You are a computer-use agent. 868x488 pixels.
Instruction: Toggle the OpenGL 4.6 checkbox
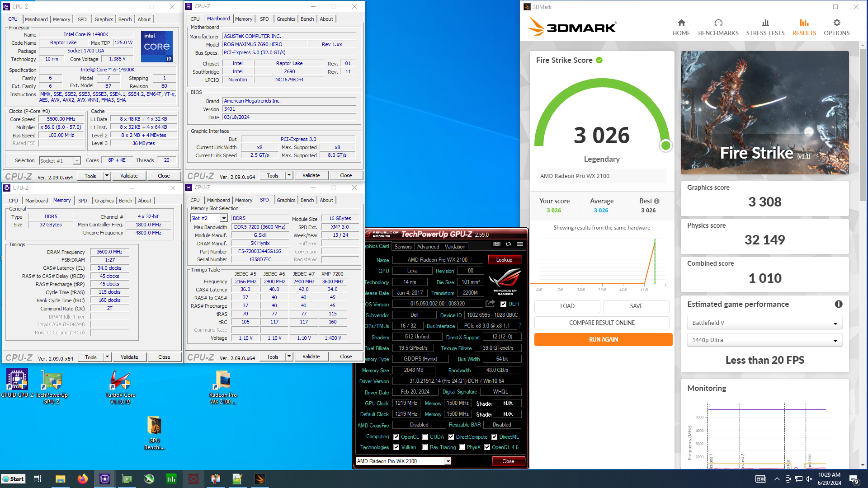pyautogui.click(x=487, y=447)
